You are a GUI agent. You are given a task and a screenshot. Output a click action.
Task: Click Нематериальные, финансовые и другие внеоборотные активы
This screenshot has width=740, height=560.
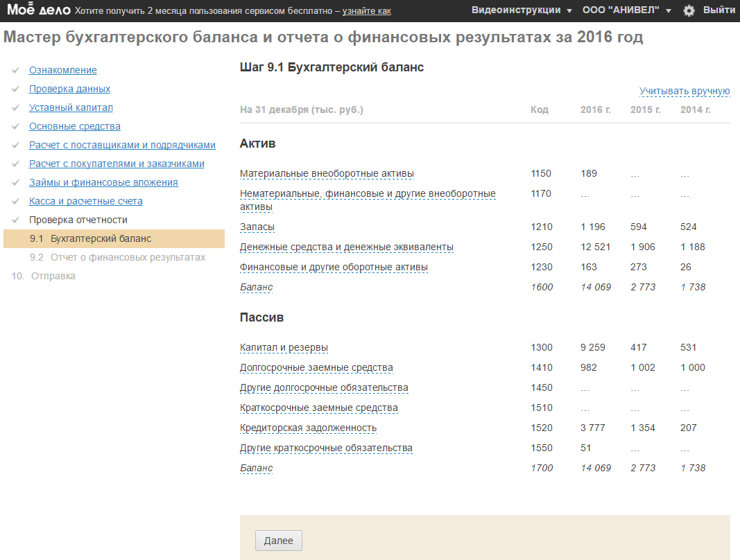pyautogui.click(x=368, y=200)
